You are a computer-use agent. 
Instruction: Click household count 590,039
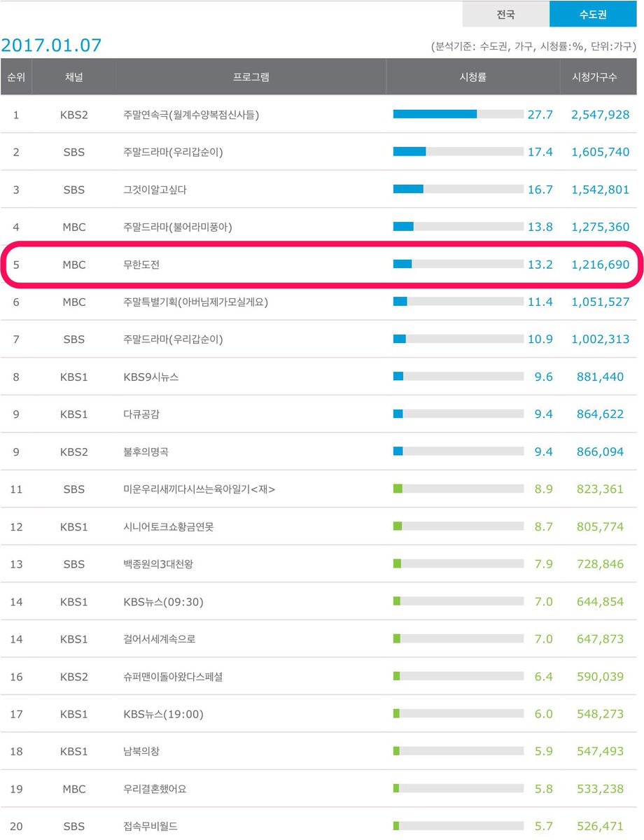(600, 677)
